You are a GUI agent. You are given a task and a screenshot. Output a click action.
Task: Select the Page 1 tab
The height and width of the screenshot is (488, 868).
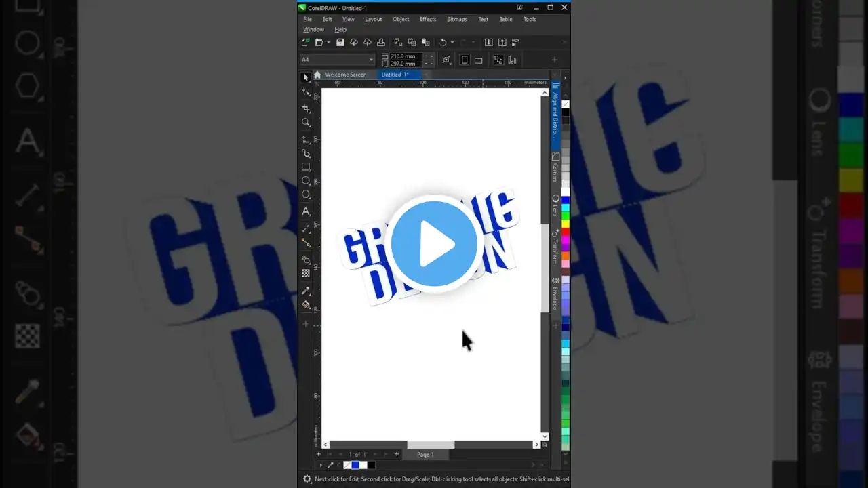tap(425, 454)
